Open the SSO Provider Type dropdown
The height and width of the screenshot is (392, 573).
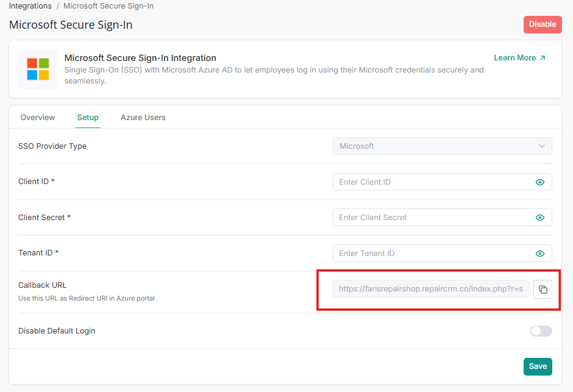click(x=441, y=146)
